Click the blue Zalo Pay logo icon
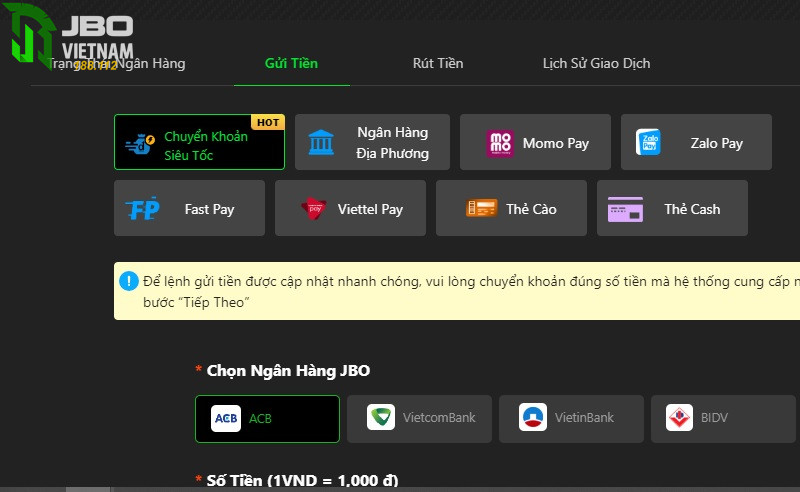The width and height of the screenshot is (800, 492). click(x=648, y=142)
